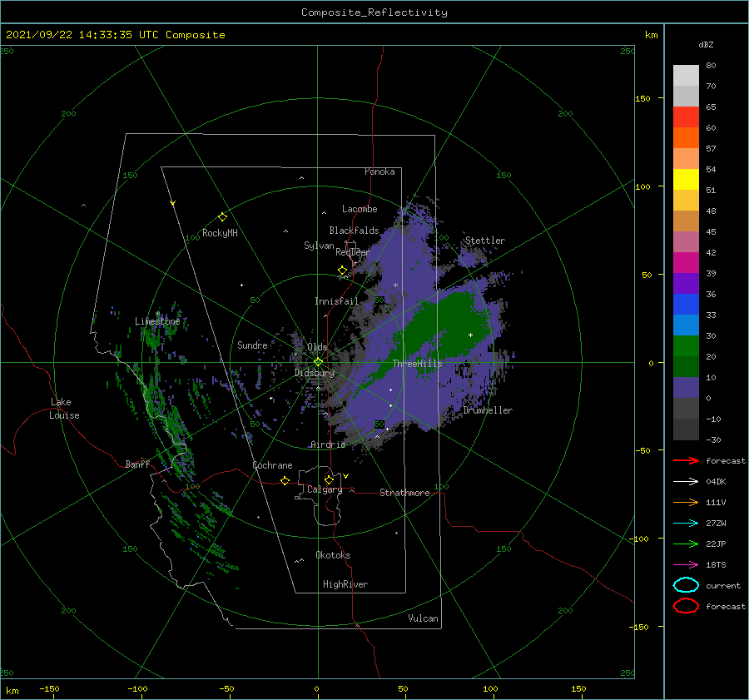The image size is (749, 700).
Task: Click yellow diamond marker below RedDeer
Action: pyautogui.click(x=343, y=271)
